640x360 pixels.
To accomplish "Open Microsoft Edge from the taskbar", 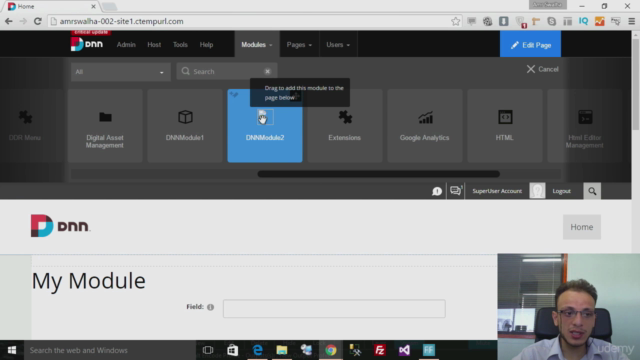I will coord(258,350).
